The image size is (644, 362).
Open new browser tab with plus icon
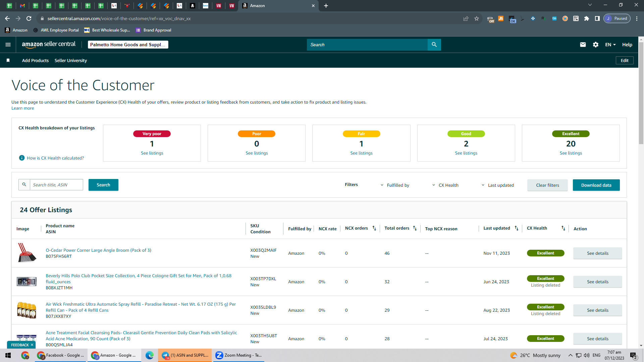326,6
